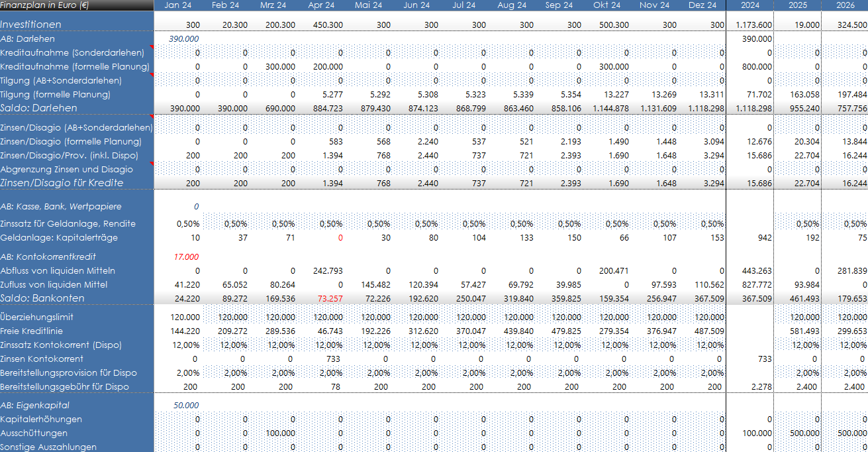Click comment marker on Kreditaufnahme (Sonderdarlehen) row
This screenshot has height=452, width=868.
pos(152,48)
